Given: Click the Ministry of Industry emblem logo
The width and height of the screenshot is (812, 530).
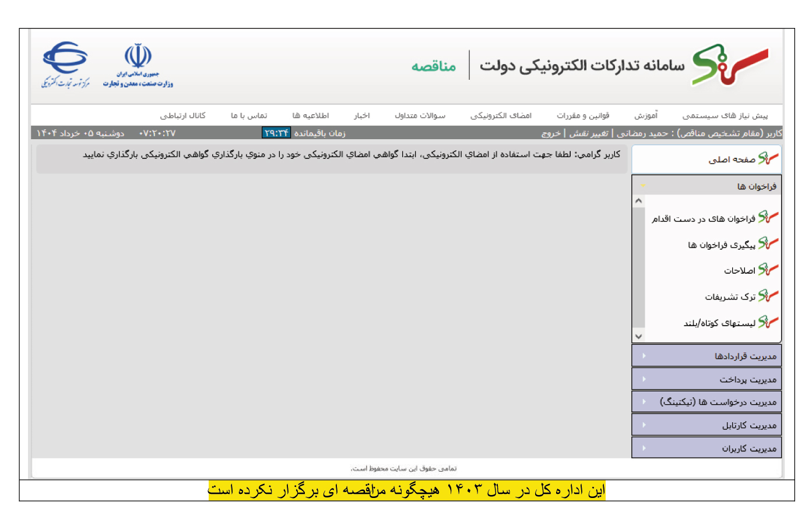Looking at the screenshot, I should (x=138, y=65).
